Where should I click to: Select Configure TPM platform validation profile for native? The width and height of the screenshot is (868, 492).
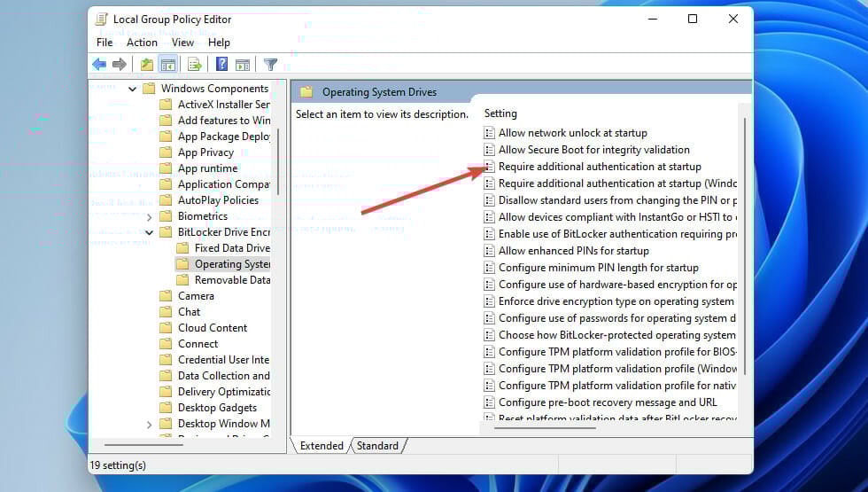tap(617, 386)
